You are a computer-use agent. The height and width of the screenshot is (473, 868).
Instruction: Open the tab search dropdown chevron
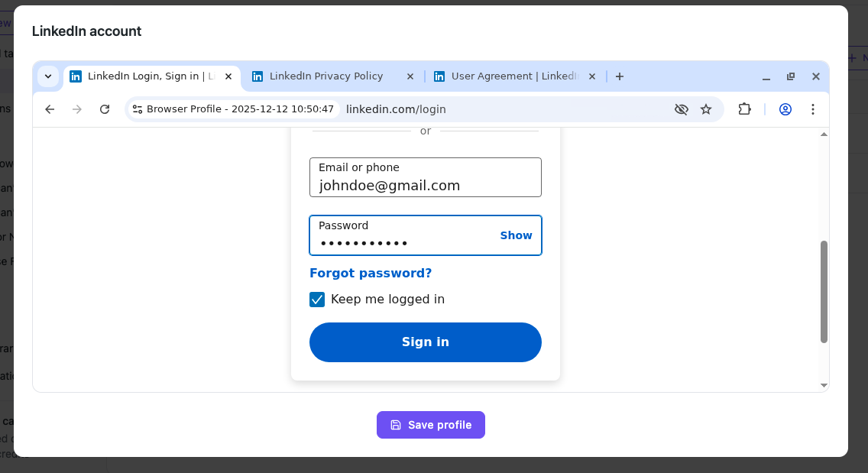coord(48,76)
